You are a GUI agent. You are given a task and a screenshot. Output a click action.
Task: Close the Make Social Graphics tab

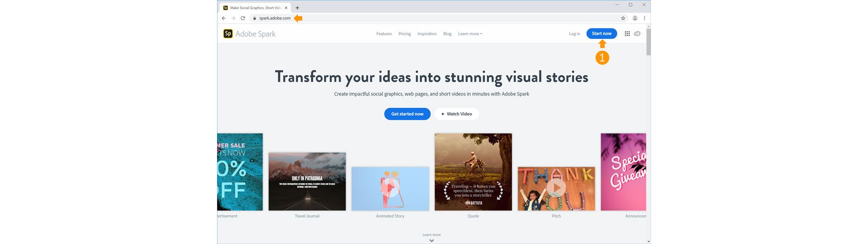tap(286, 8)
